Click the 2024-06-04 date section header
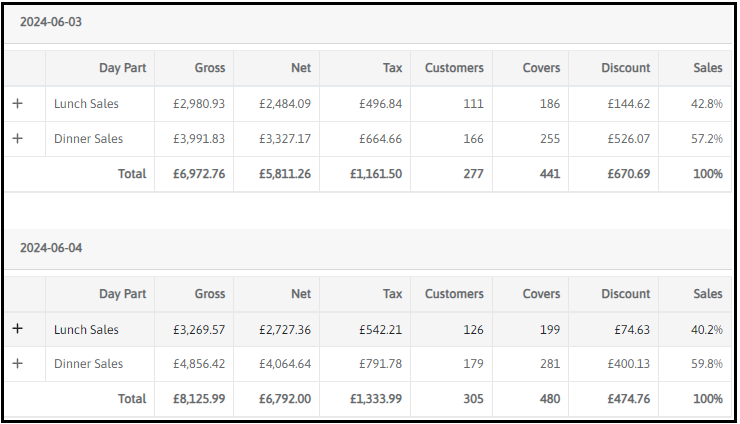740x424 pixels. click(51, 247)
